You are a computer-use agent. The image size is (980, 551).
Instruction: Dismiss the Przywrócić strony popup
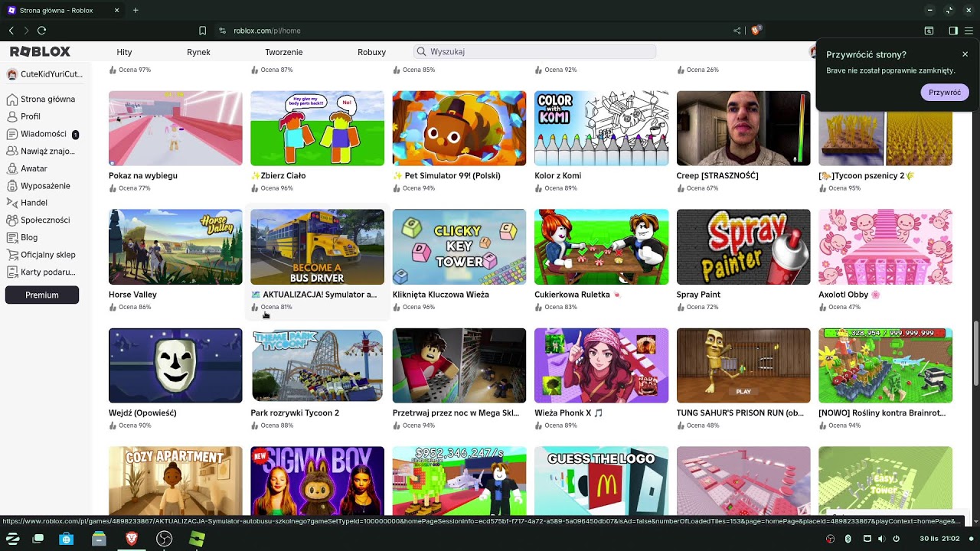965,54
